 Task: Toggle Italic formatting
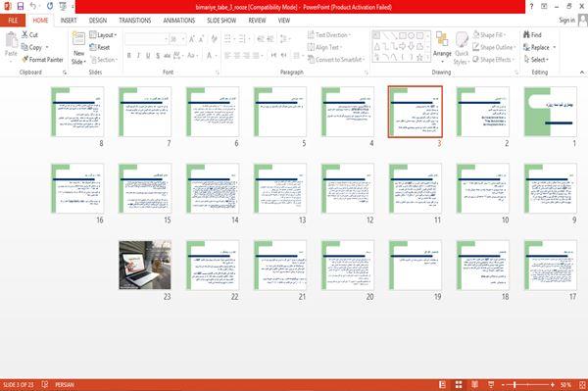point(138,56)
